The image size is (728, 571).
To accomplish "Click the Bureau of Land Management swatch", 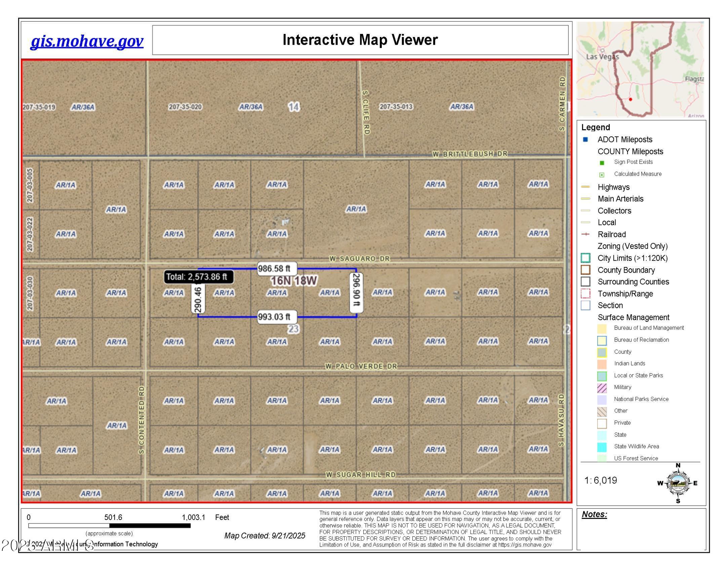I will tap(602, 328).
